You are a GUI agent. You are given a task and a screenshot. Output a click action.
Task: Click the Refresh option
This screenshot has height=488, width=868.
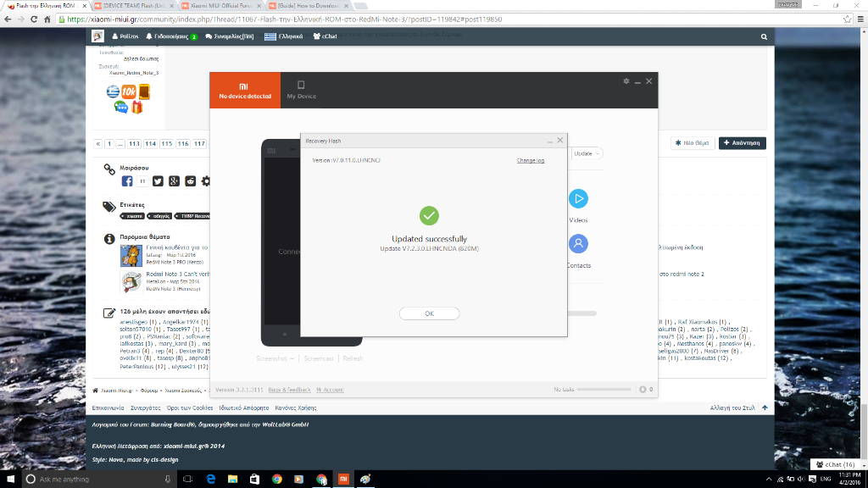pyautogui.click(x=353, y=358)
